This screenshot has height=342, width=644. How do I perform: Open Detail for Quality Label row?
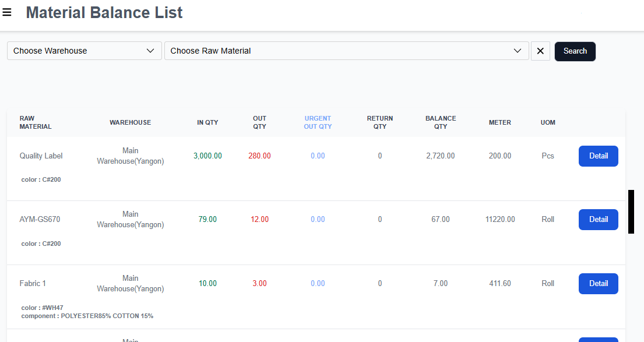pyautogui.click(x=598, y=156)
